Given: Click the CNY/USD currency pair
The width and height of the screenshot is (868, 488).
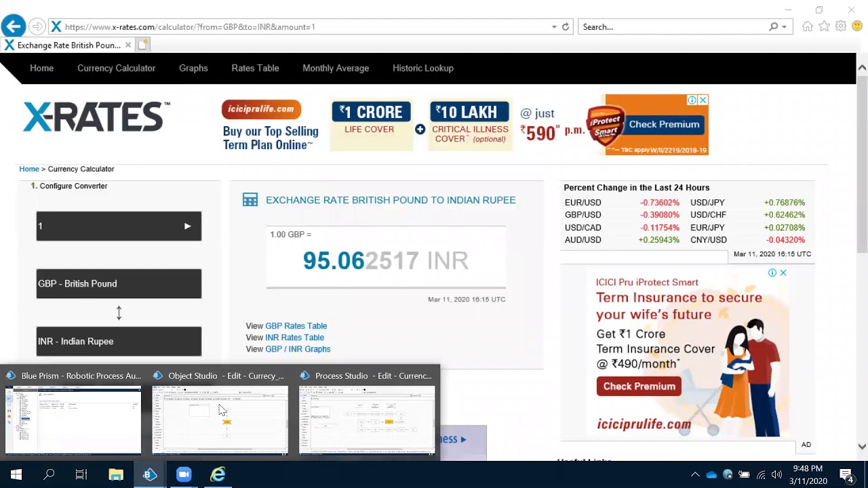Looking at the screenshot, I should pos(708,240).
